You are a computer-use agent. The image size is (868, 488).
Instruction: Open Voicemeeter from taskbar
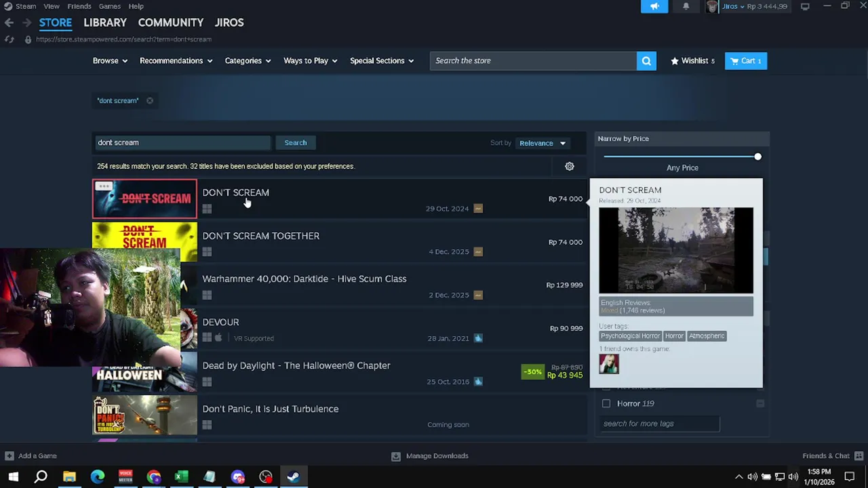125,476
